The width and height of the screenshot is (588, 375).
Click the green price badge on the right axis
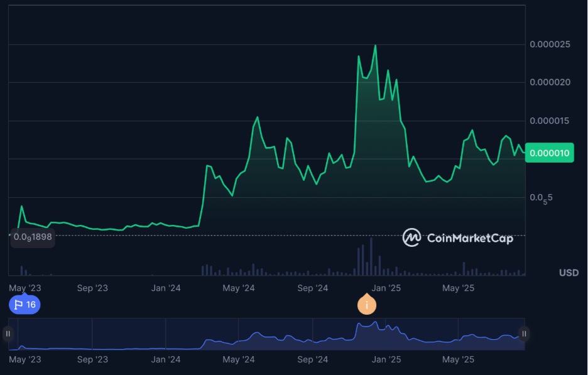[x=549, y=153]
